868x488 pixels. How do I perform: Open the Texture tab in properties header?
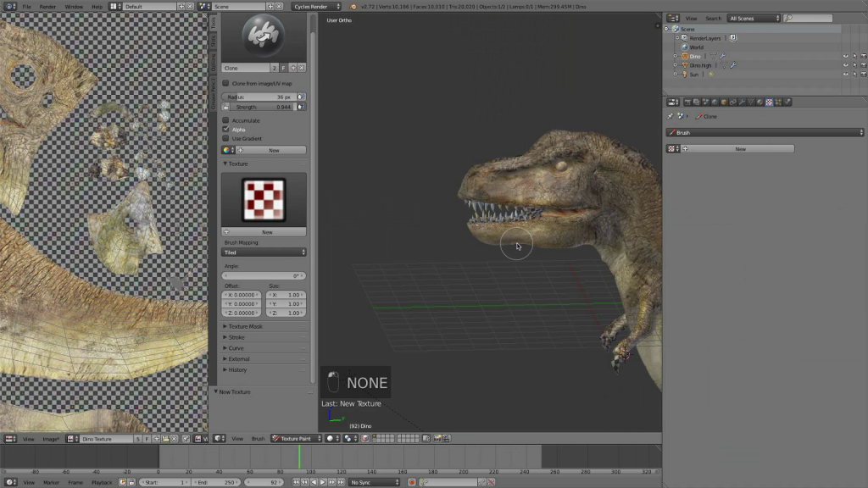[x=769, y=103]
